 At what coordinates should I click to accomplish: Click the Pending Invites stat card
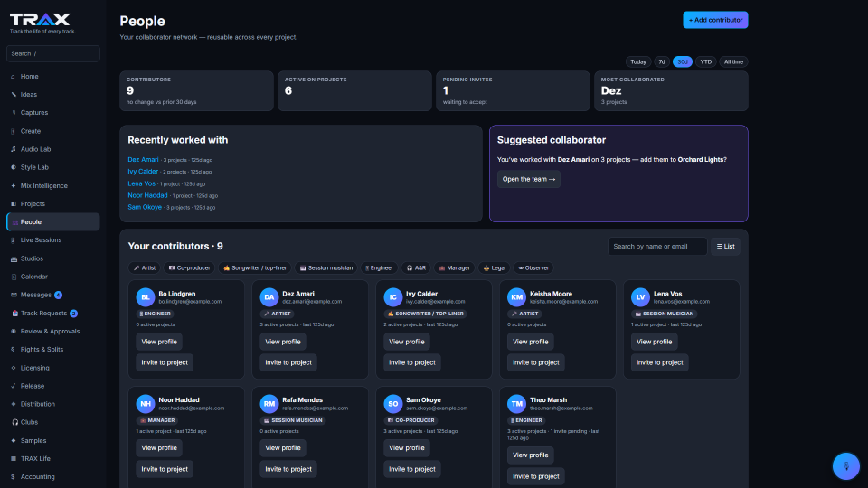[513, 90]
